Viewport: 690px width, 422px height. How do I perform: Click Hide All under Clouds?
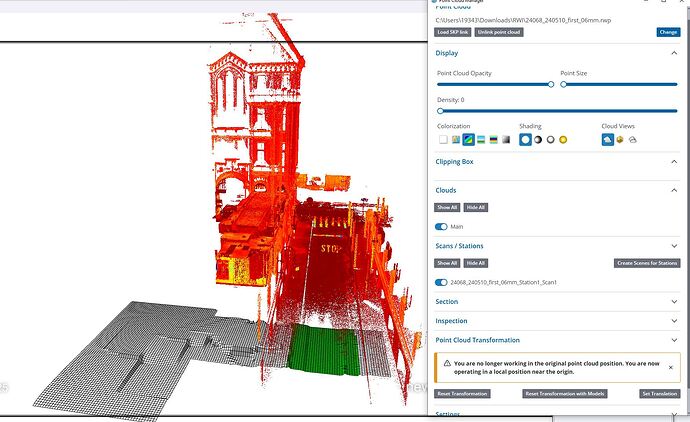pyautogui.click(x=475, y=207)
